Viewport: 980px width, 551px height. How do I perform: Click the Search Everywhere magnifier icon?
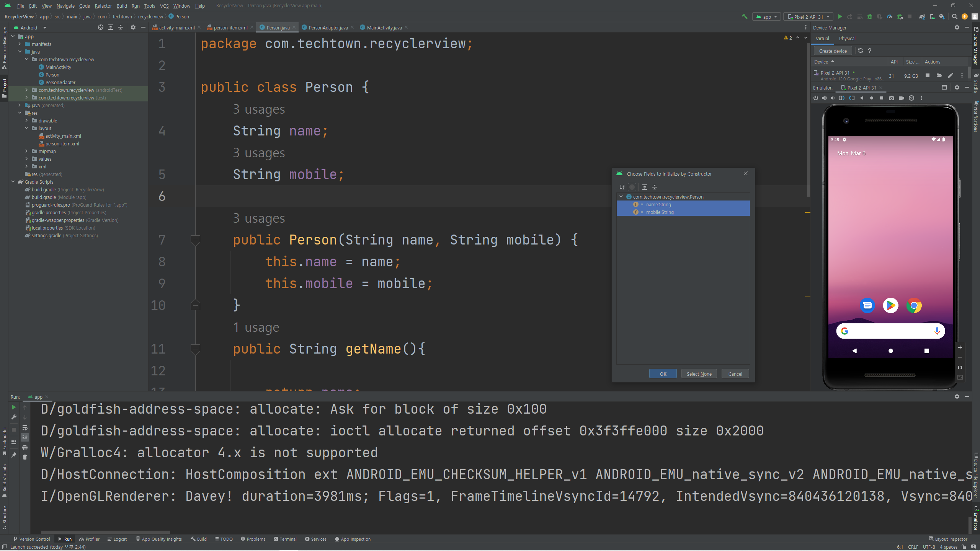coord(954,16)
